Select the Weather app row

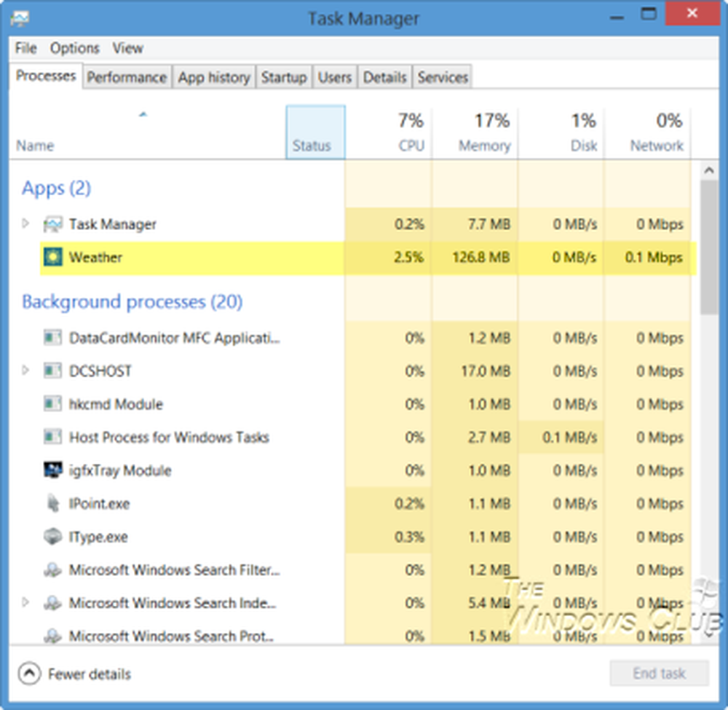click(x=368, y=257)
